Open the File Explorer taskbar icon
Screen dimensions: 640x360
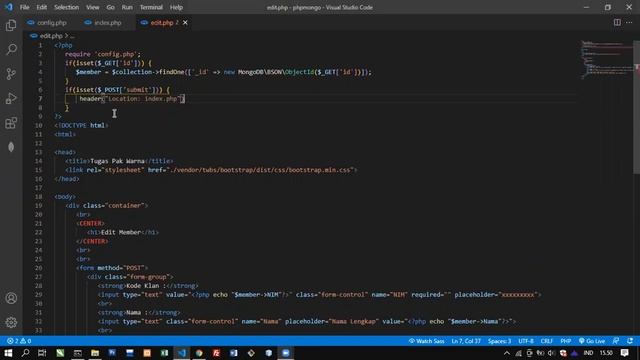[95, 353]
